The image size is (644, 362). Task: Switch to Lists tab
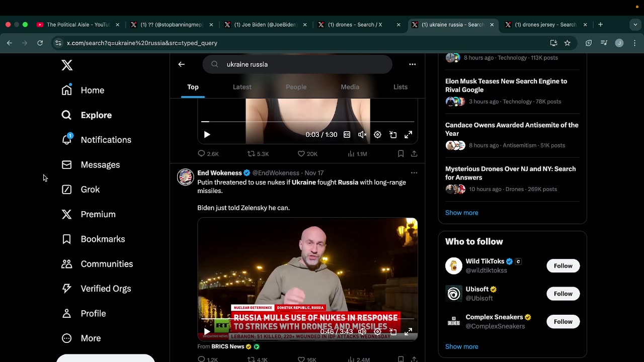click(400, 87)
